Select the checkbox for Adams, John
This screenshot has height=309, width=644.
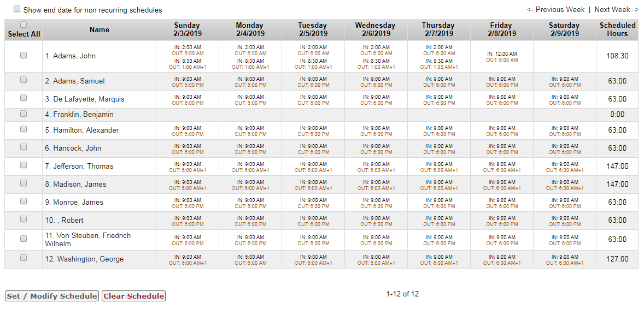click(x=24, y=55)
